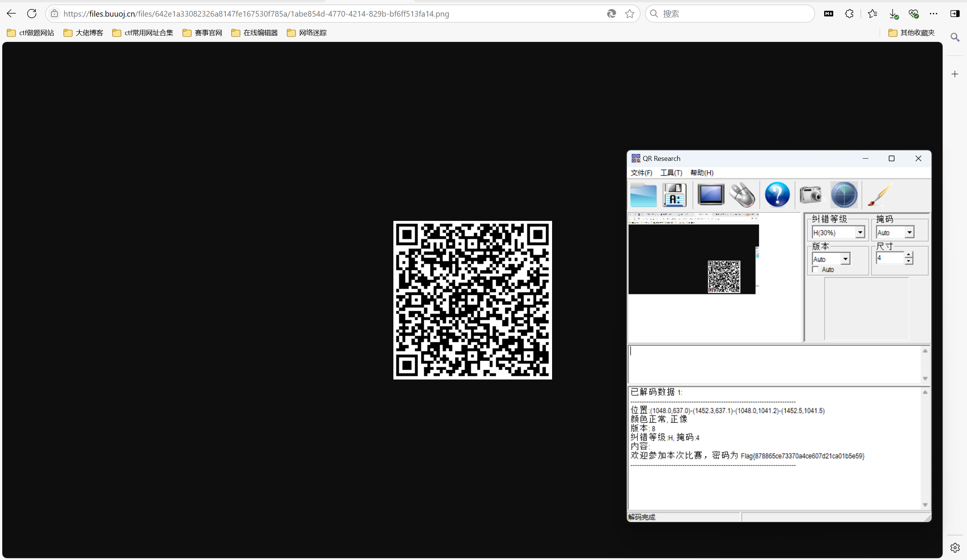Open a file with QR Research folder icon
The height and width of the screenshot is (560, 967).
pos(643,195)
